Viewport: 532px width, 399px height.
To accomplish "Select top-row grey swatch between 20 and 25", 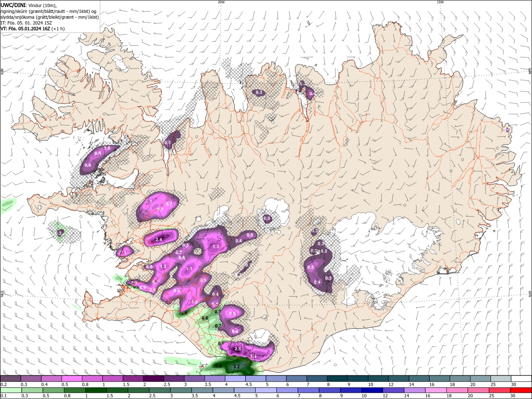I will [480, 379].
